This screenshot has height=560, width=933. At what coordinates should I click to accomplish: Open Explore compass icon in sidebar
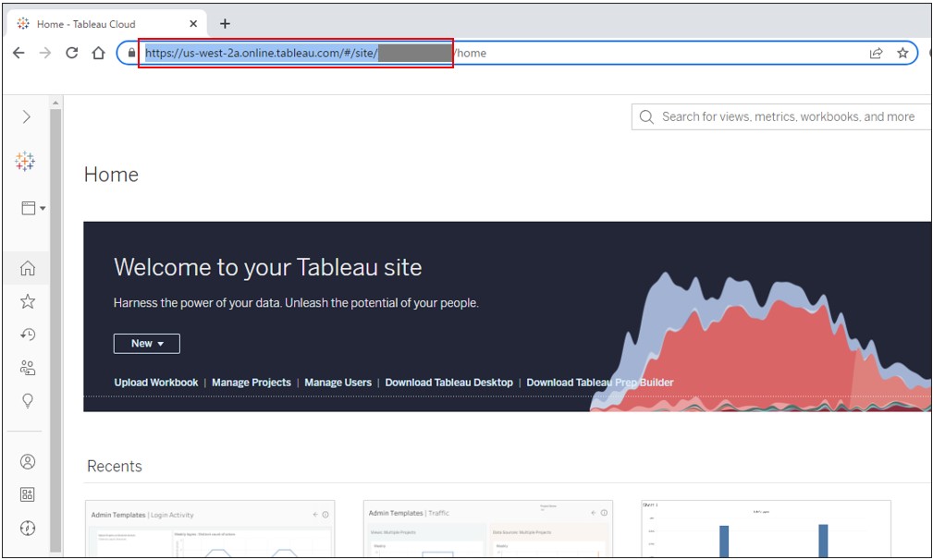(28, 528)
